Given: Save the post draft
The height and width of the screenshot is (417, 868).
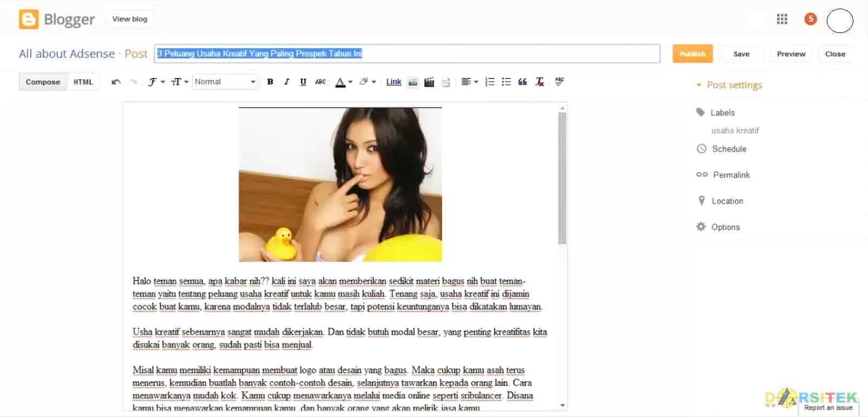Looking at the screenshot, I should tap(741, 54).
